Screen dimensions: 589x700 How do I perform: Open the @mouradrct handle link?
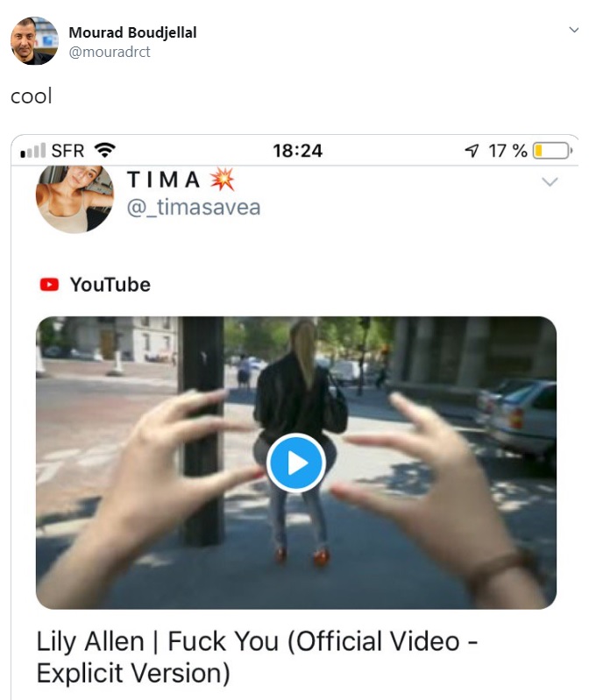coord(110,52)
